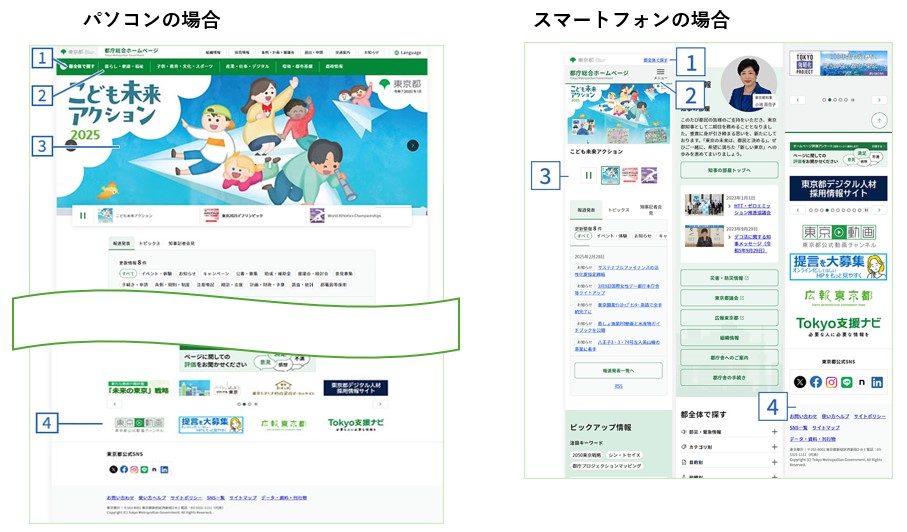Click Facebook icon in PC view SNS row
The height and width of the screenshot is (532, 907).
click(x=124, y=470)
